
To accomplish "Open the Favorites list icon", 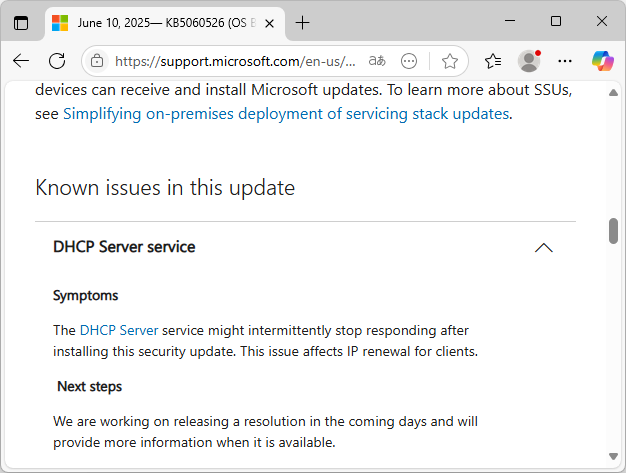I will 492,61.
